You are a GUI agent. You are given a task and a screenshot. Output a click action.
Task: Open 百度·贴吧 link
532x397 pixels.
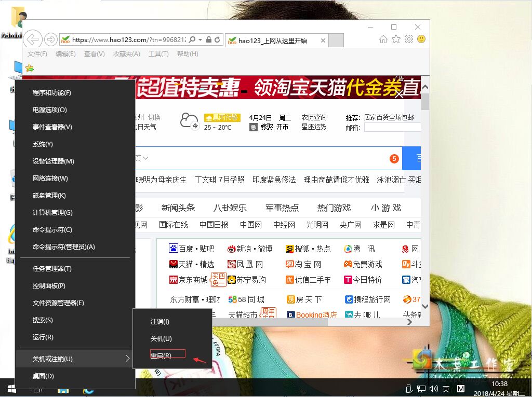(191, 249)
